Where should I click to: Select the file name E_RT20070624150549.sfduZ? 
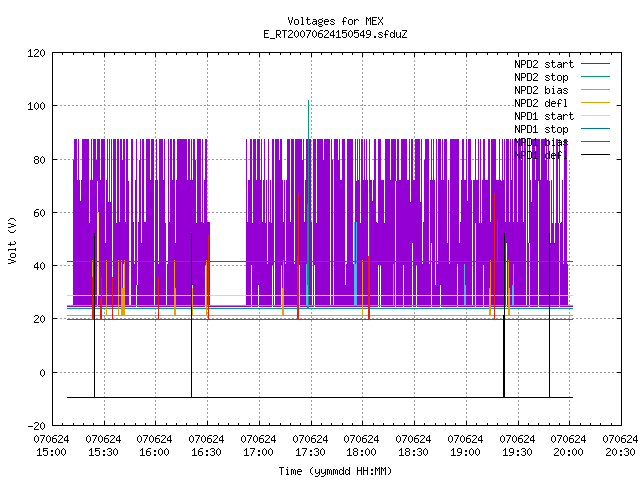tap(335, 34)
